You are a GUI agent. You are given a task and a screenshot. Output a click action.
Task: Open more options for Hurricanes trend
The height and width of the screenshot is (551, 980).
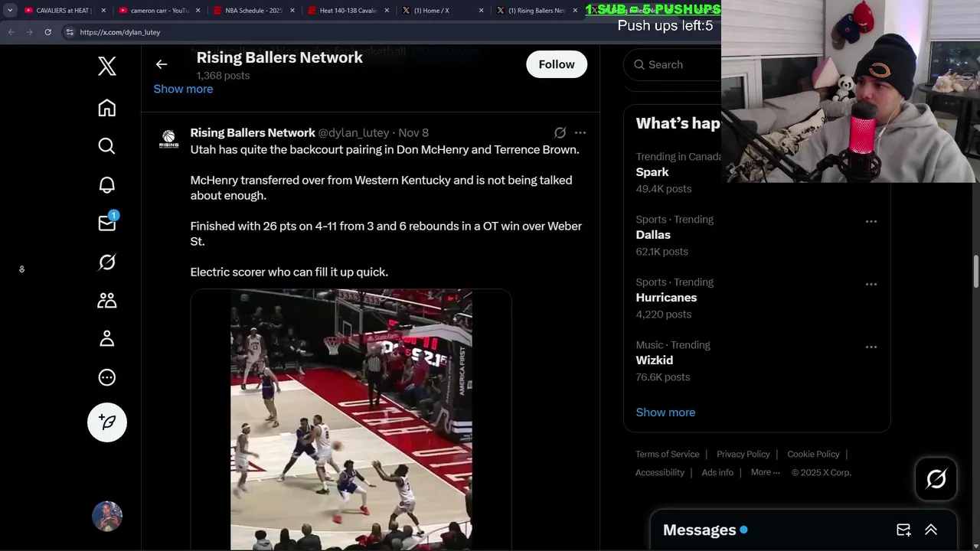pos(871,284)
